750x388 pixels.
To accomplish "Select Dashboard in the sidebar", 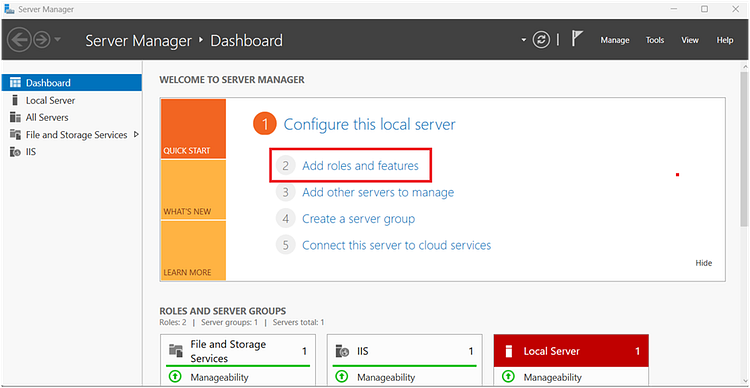I will coord(72,83).
